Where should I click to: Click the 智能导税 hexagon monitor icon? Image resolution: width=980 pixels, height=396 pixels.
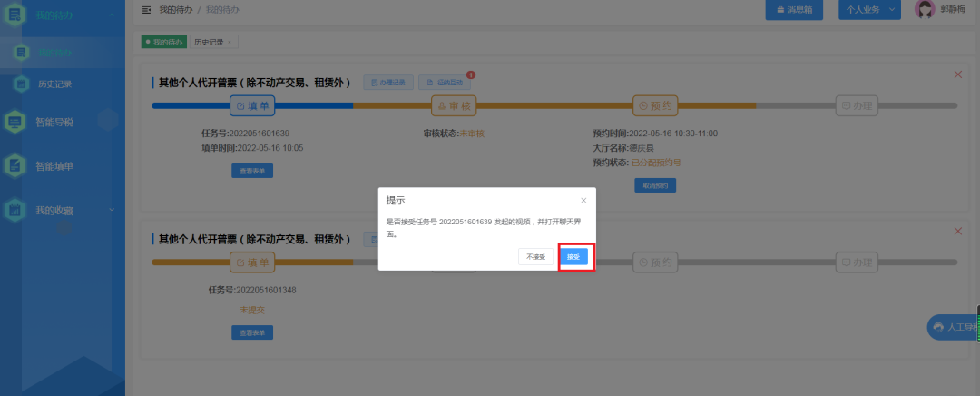point(15,122)
